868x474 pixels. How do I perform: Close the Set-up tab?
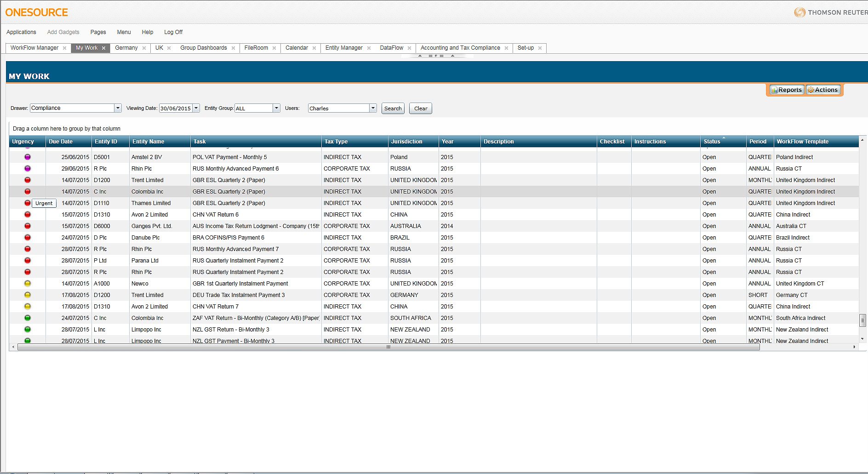tap(540, 48)
